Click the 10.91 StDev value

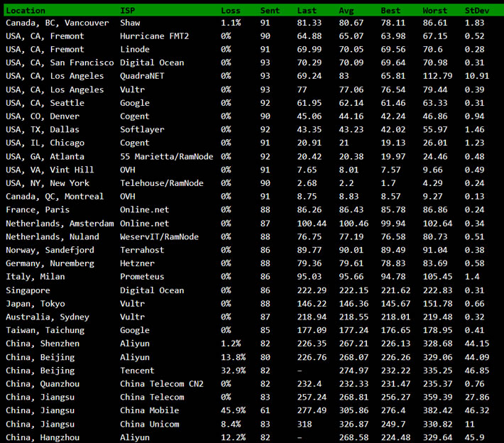[477, 76]
